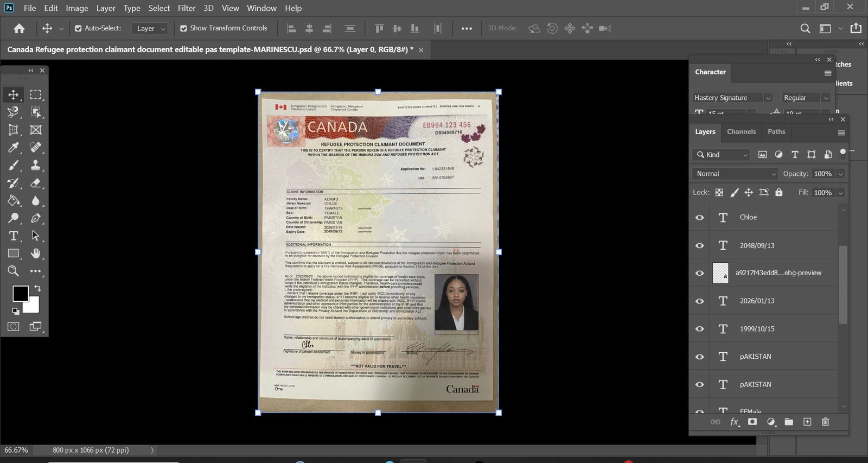868x463 pixels.
Task: Click the create new layer icon
Action: pyautogui.click(x=807, y=422)
